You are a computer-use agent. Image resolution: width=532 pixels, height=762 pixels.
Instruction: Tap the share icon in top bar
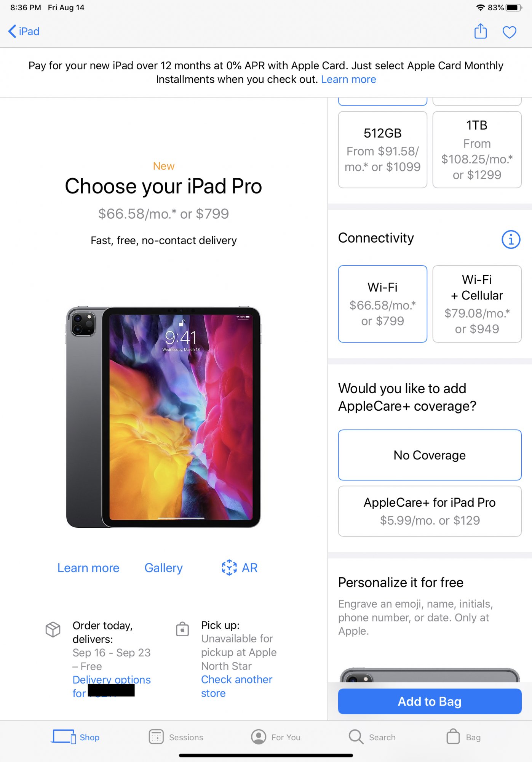pos(480,31)
